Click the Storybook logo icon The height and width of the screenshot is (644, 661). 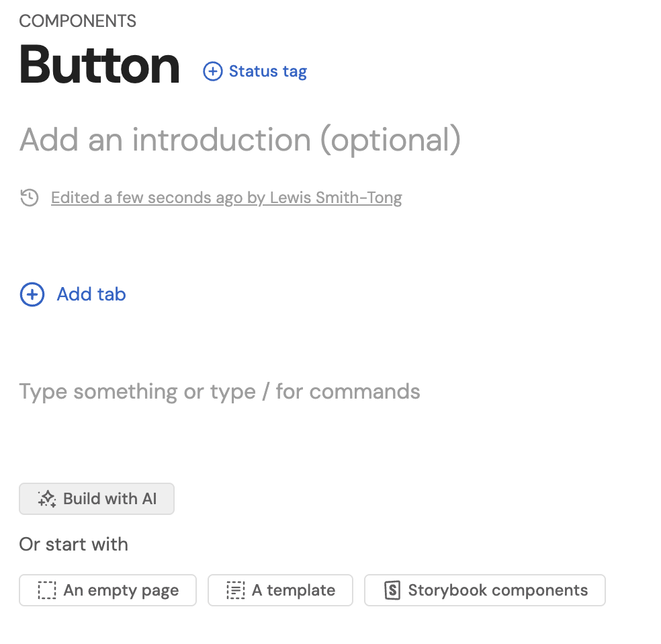392,590
